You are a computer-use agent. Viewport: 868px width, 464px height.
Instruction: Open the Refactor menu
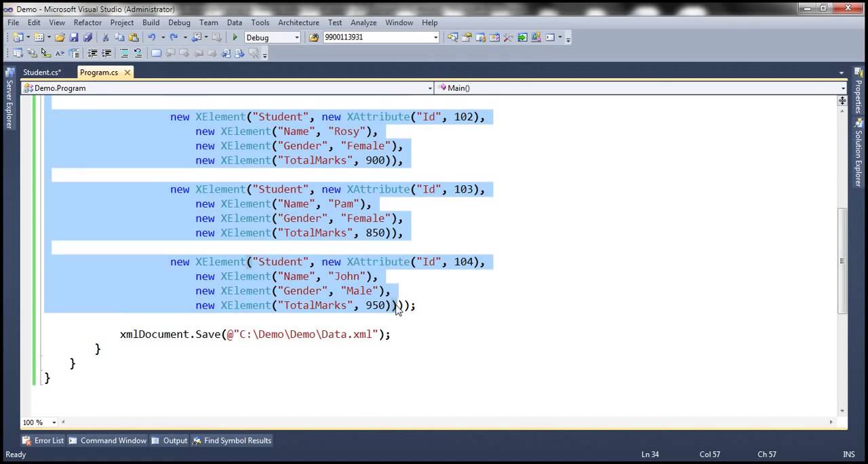coord(87,22)
